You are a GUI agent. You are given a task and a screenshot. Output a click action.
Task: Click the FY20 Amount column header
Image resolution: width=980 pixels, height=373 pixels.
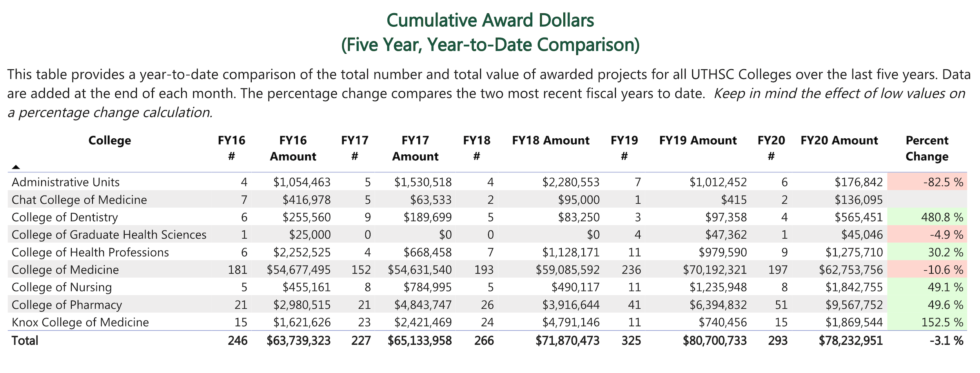(839, 140)
